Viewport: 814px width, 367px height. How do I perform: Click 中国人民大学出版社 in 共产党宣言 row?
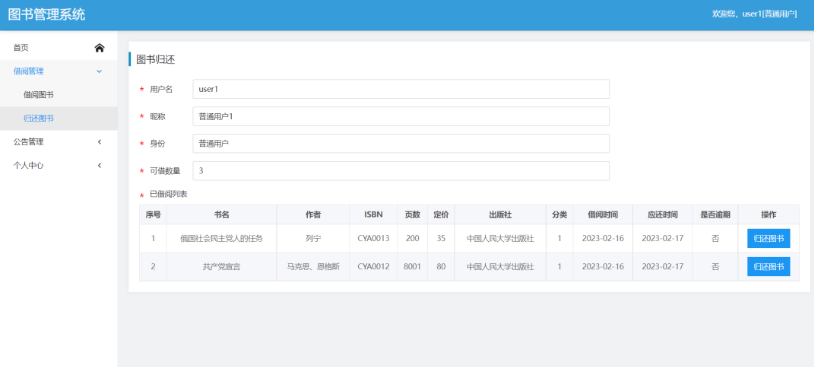(500, 267)
